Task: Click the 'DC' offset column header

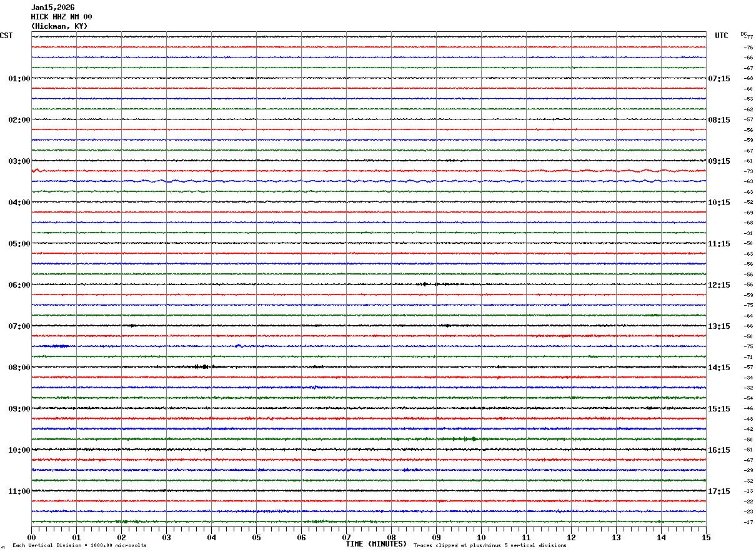Action: 744,34
